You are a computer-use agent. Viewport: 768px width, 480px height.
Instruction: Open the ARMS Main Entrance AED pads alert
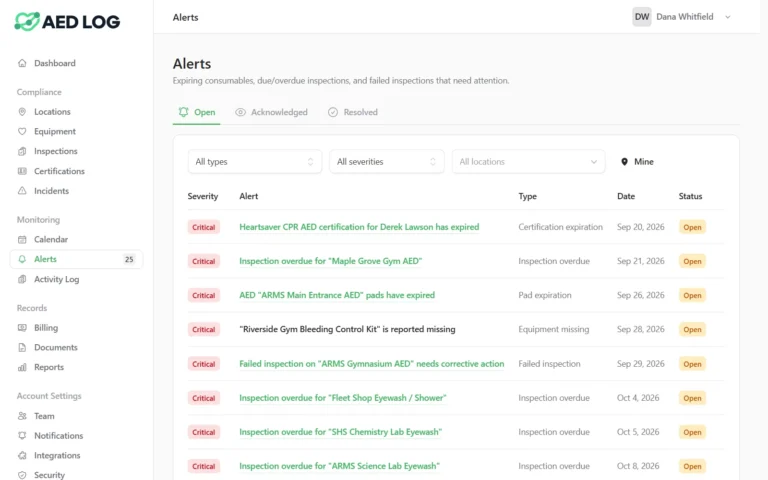tap(337, 295)
